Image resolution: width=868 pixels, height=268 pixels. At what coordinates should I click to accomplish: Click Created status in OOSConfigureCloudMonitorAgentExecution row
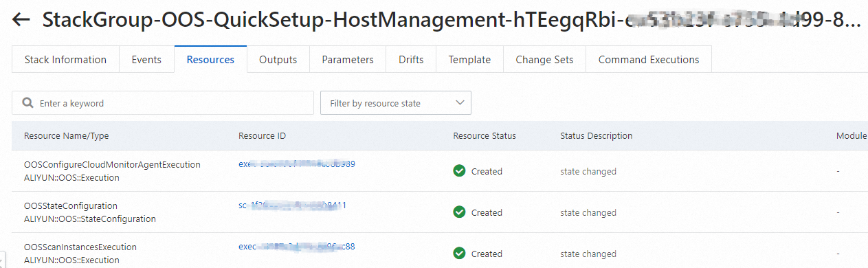click(x=487, y=172)
